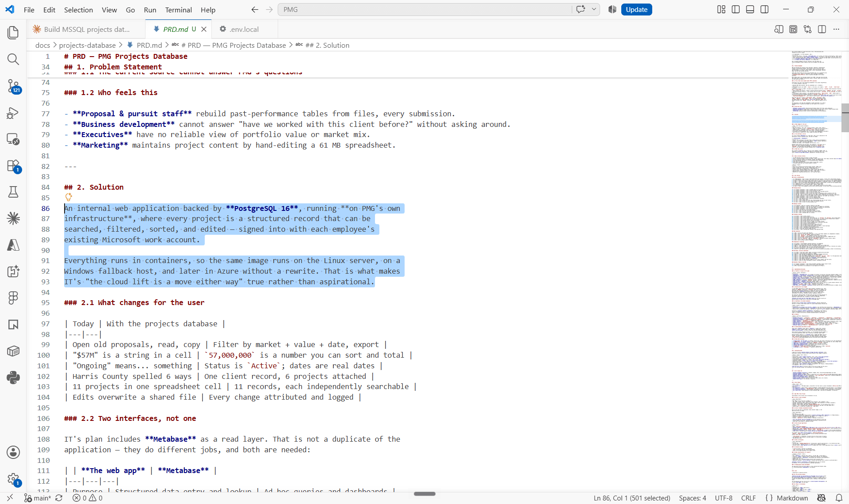Open Source Control with 121 changes
The width and height of the screenshot is (849, 504).
click(13, 86)
